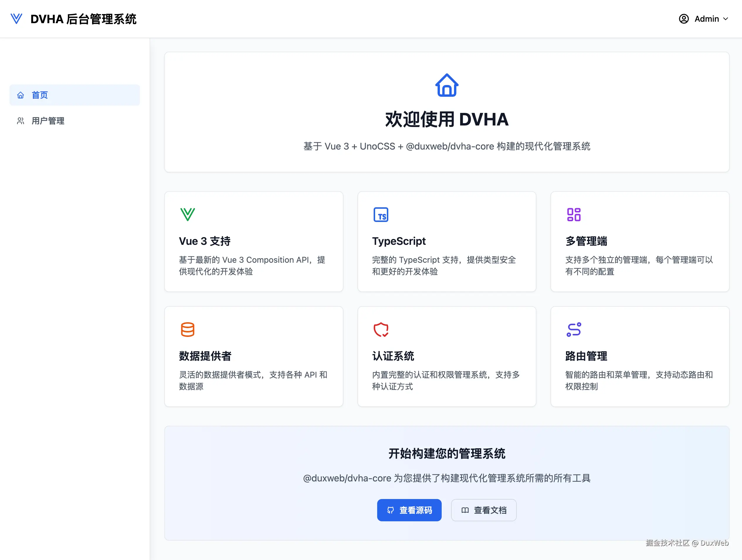
Task: Click the route management icon
Action: coord(574,330)
